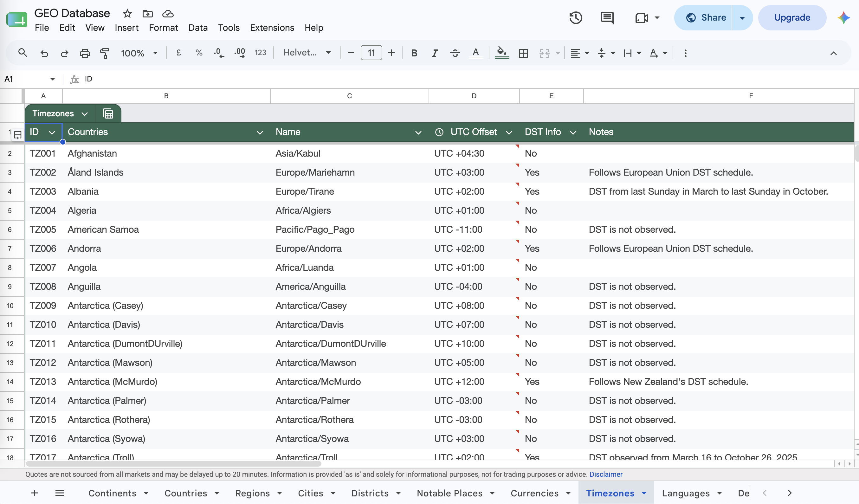Screen dimensions: 859x504
Task: Open the table view grid icon beside Timezones
Action: tap(108, 113)
